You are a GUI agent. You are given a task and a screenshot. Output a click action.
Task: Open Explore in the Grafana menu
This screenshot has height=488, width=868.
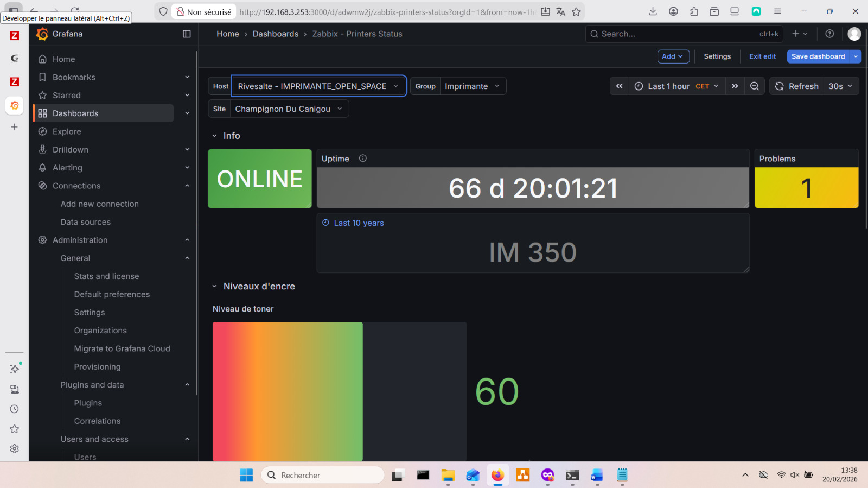(x=67, y=131)
